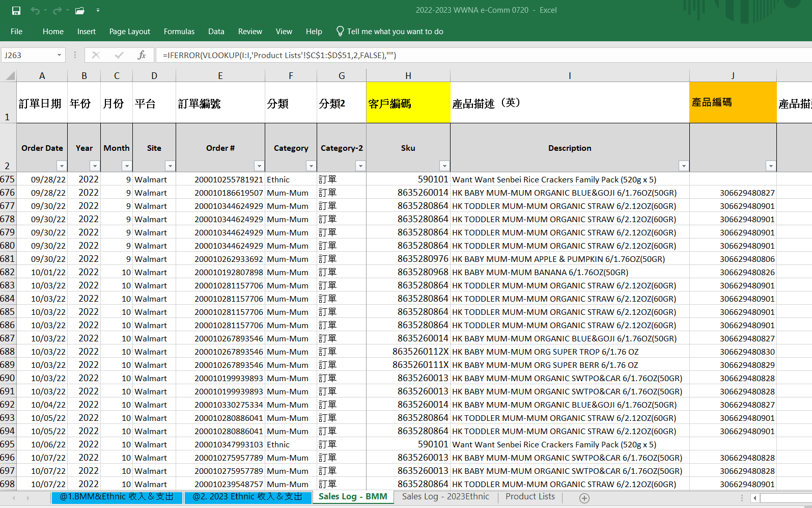The width and height of the screenshot is (812, 508).
Task: Click Sku cell 8635260111X
Action: [x=408, y=365]
